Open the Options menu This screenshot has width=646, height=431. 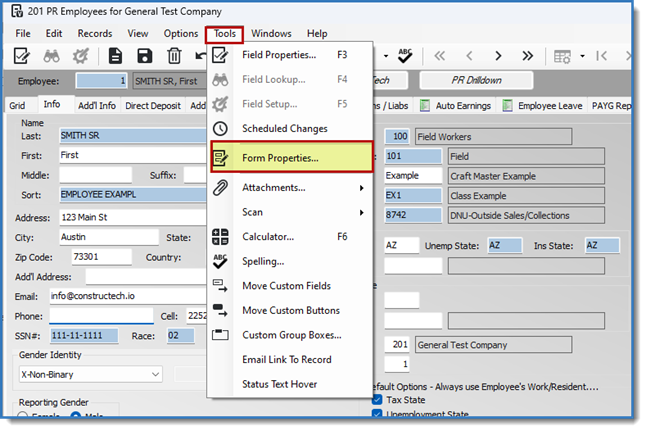click(x=181, y=33)
